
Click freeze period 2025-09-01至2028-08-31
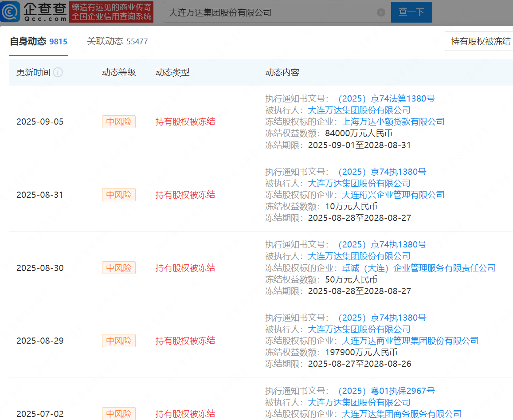(x=359, y=145)
